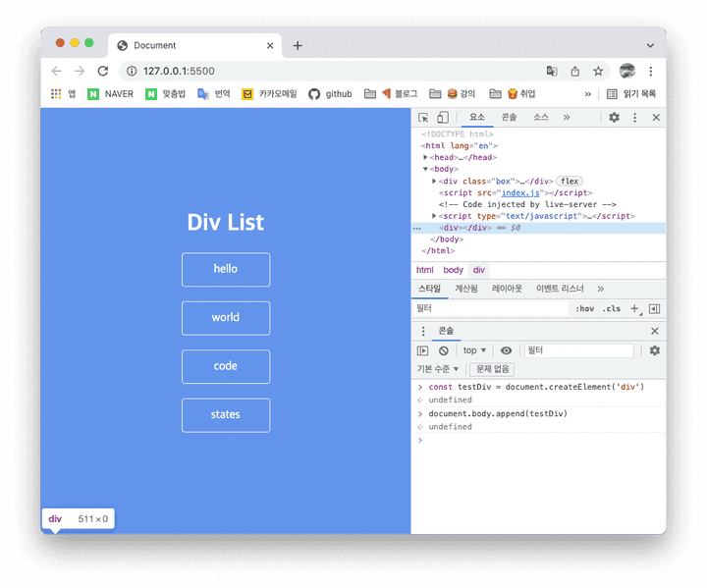The width and height of the screenshot is (707, 588).
Task: Expand the div class box node
Action: 434,181
